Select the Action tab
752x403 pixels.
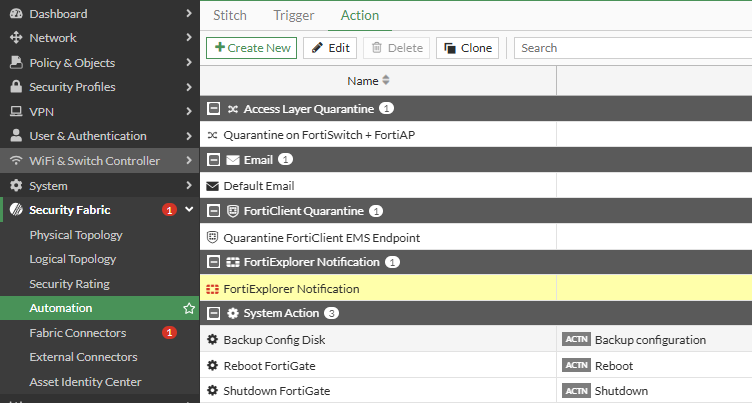[360, 15]
